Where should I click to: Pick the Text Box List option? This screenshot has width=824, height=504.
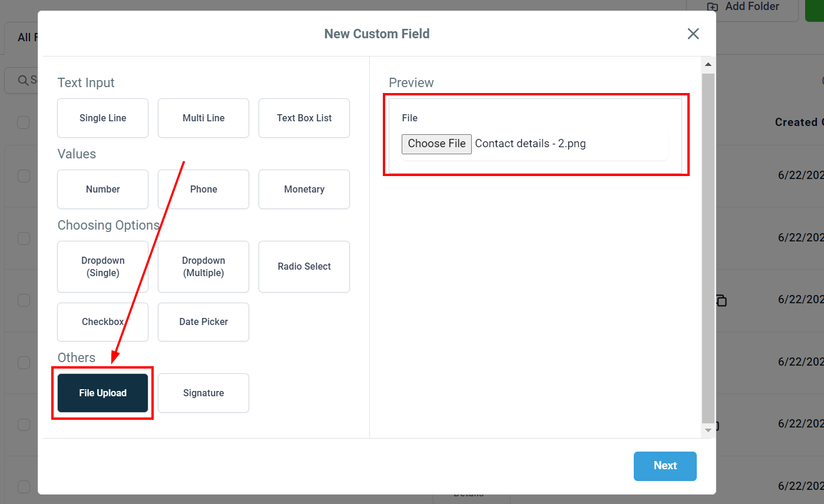click(304, 118)
